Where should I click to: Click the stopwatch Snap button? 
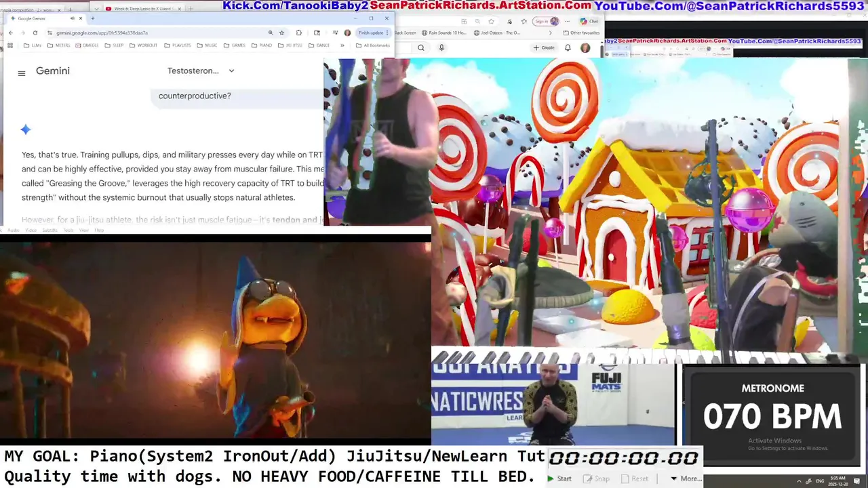pyautogui.click(x=597, y=479)
